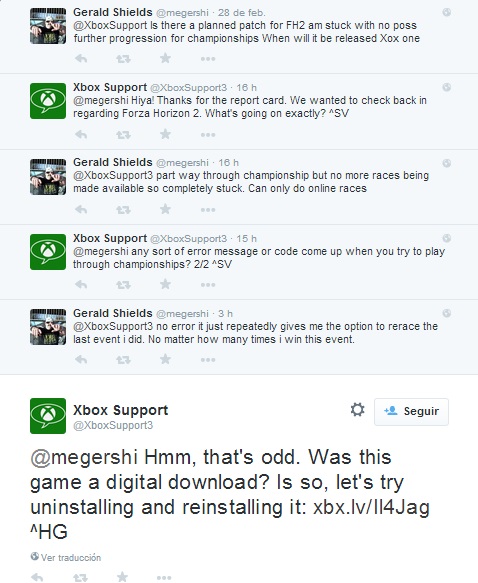Reply to Gerald Shields' 28 de feb. tweet
The width and height of the screenshot is (478, 583).
tap(81, 58)
